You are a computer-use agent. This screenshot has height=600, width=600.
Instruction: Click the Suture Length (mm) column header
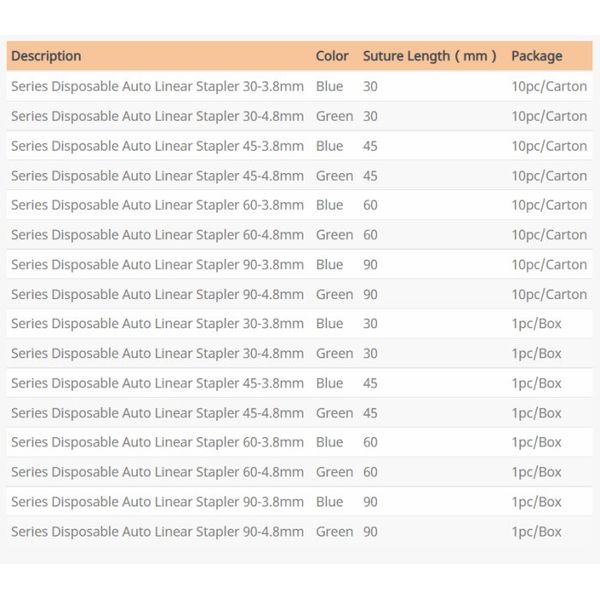click(x=429, y=56)
